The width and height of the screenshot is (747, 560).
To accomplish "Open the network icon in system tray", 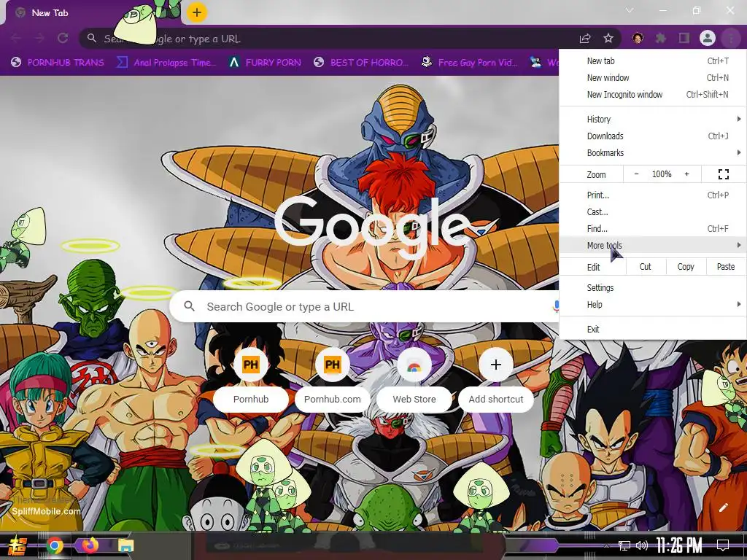I will pos(624,545).
